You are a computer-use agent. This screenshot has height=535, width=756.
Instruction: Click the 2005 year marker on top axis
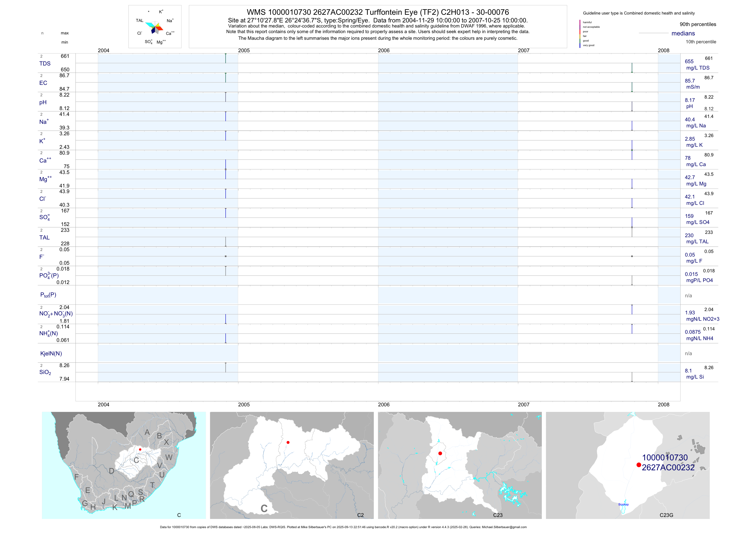click(x=244, y=50)
